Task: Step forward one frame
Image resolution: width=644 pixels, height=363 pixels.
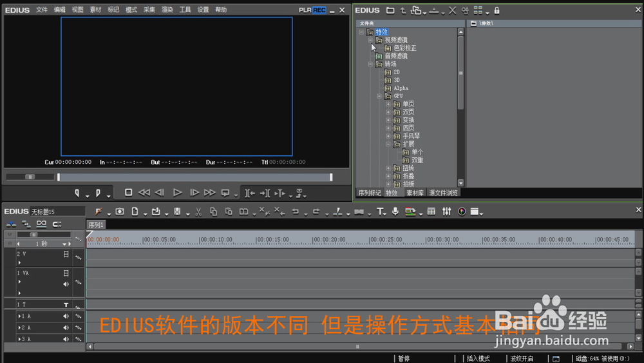Action: (x=194, y=192)
